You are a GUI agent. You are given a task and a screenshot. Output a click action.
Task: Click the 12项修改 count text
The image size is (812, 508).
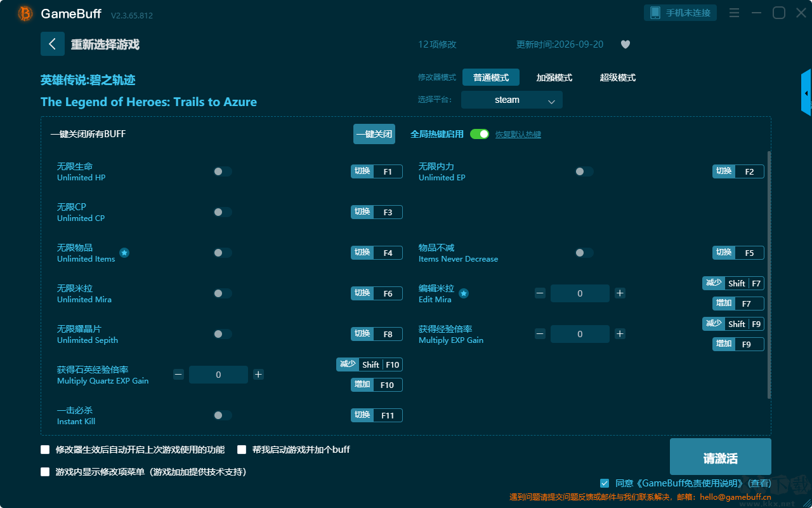tap(438, 44)
